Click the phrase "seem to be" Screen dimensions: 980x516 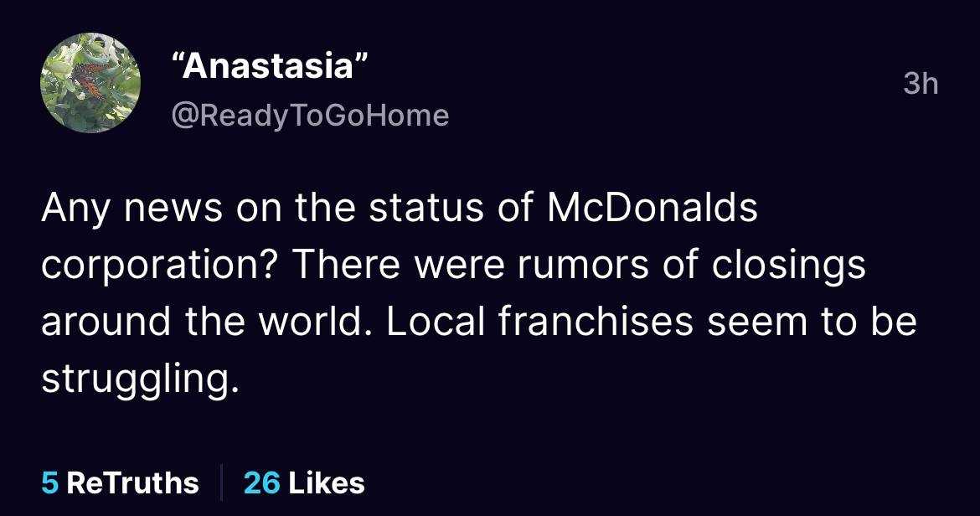812,322
